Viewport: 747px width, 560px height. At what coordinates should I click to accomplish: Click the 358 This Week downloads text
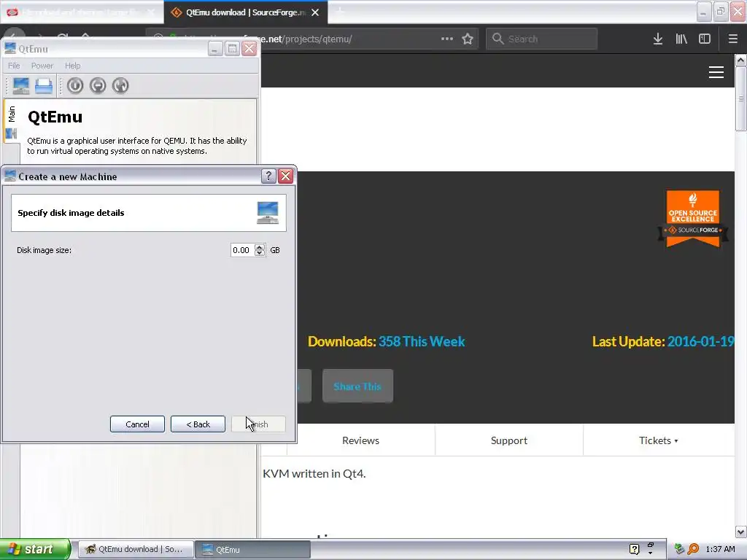422,341
